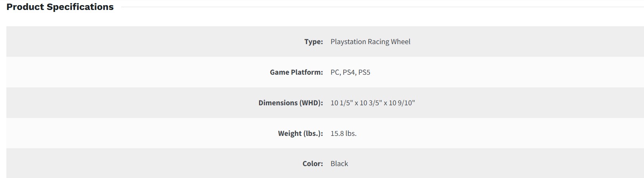Click the Black color value
The height and width of the screenshot is (178, 644).
coord(339,164)
